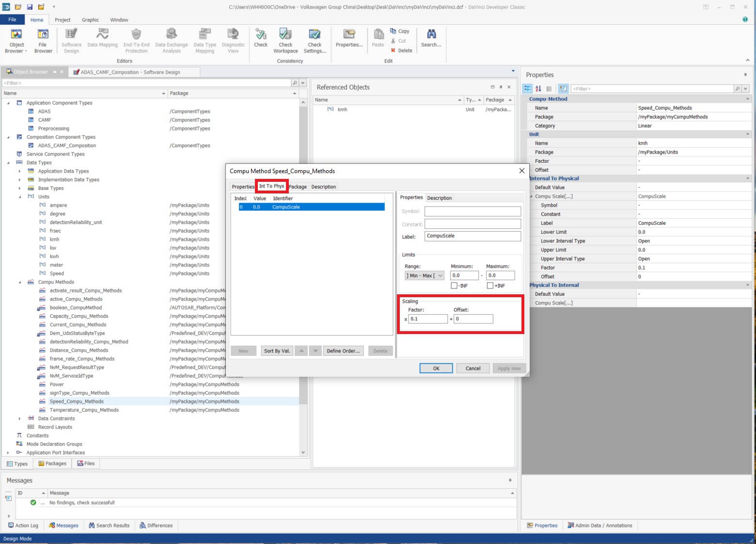The height and width of the screenshot is (544, 756).
Task: Expand the Application Data Types node
Action: (20, 171)
